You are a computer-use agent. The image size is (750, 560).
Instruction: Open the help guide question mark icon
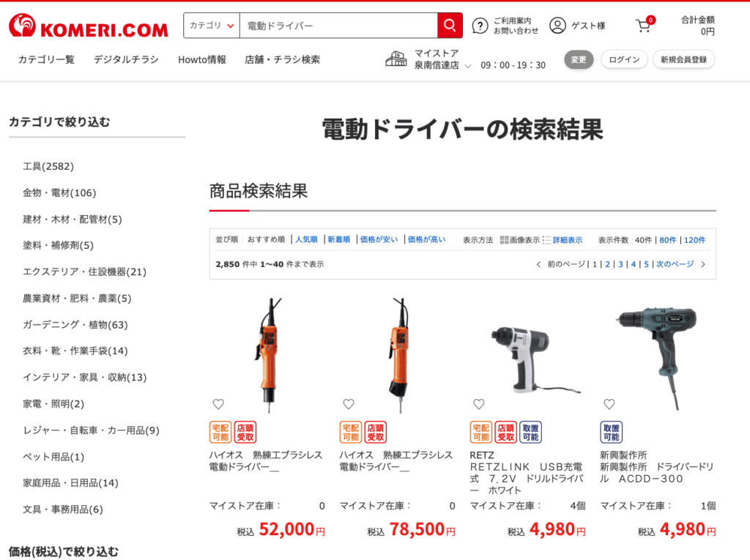pyautogui.click(x=480, y=26)
